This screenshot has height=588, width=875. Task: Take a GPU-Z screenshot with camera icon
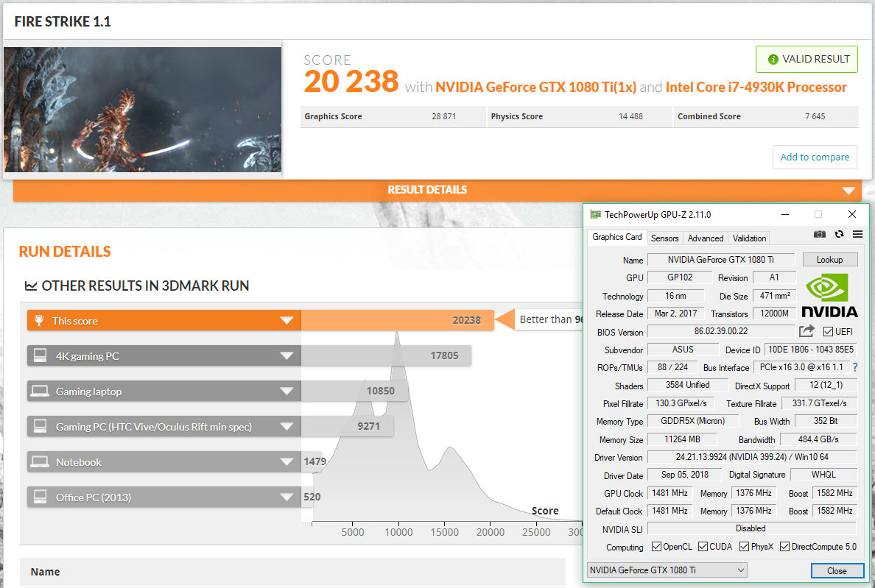click(819, 235)
